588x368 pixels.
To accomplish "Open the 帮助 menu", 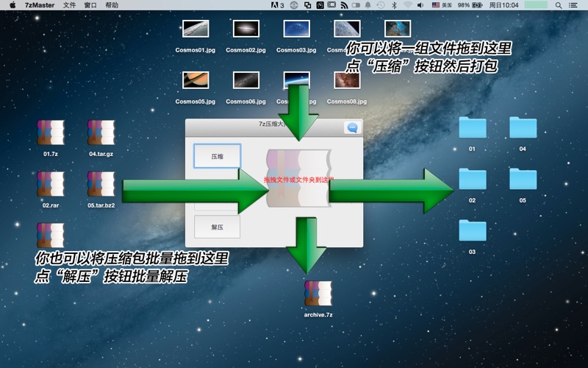I will [112, 5].
